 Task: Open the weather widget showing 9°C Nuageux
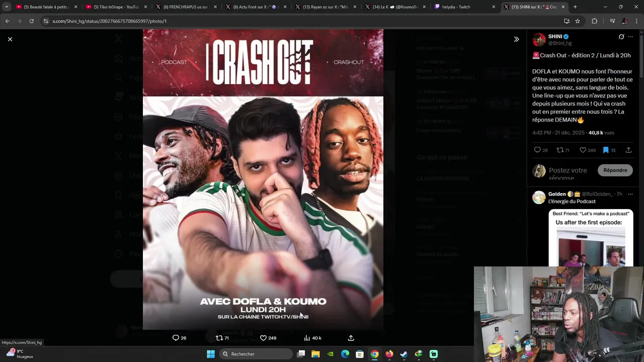point(20,354)
